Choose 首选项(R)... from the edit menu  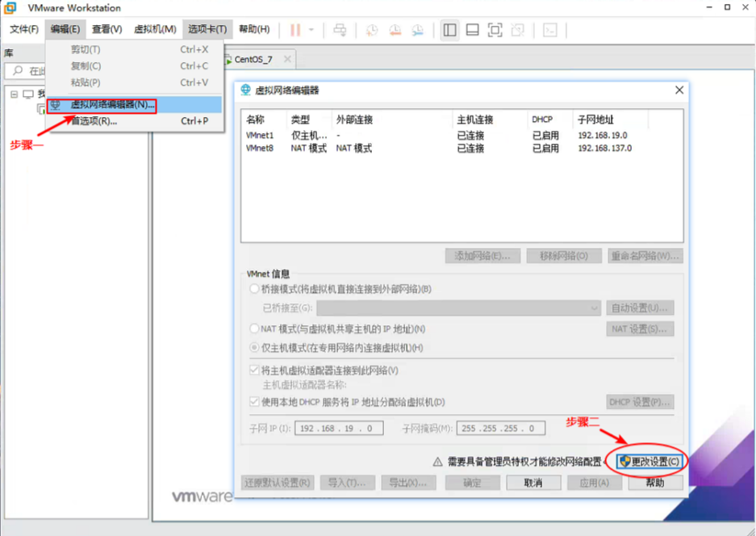pos(135,121)
